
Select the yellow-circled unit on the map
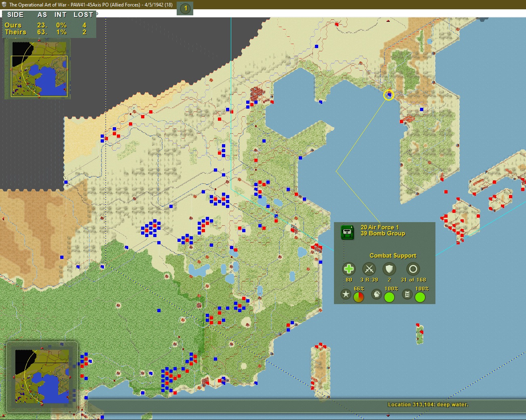click(389, 95)
